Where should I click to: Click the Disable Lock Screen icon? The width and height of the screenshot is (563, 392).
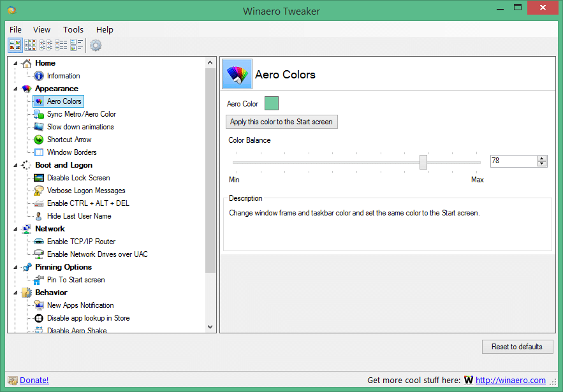point(39,178)
